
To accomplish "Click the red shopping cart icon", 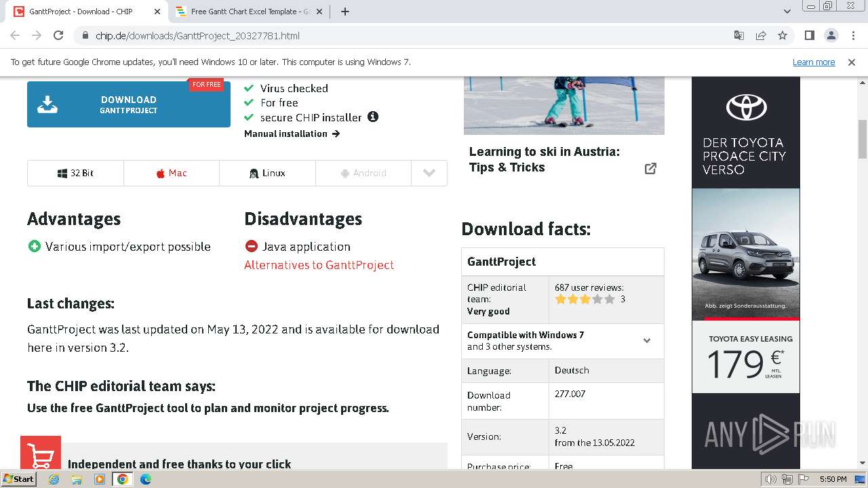I will pos(41,453).
